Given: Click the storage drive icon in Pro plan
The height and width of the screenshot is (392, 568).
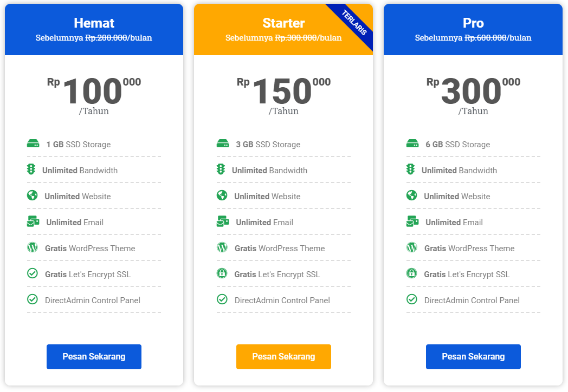Looking at the screenshot, I should (412, 144).
